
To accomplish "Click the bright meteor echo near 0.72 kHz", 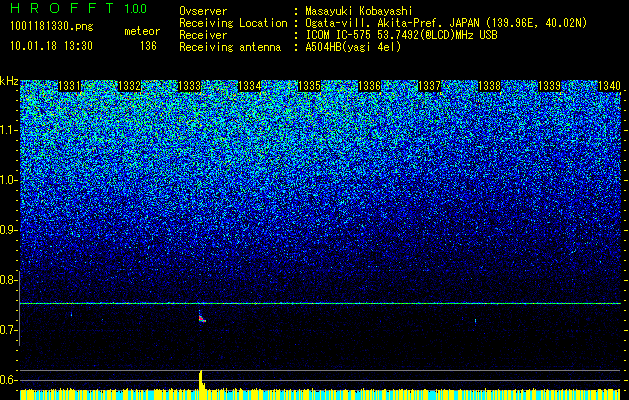I will point(202,319).
